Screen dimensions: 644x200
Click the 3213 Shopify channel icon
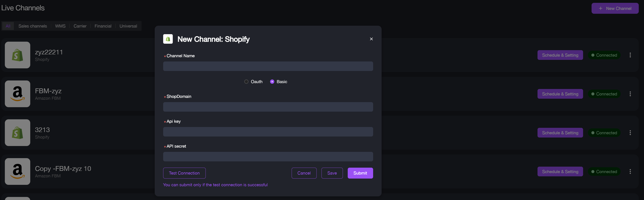17,133
